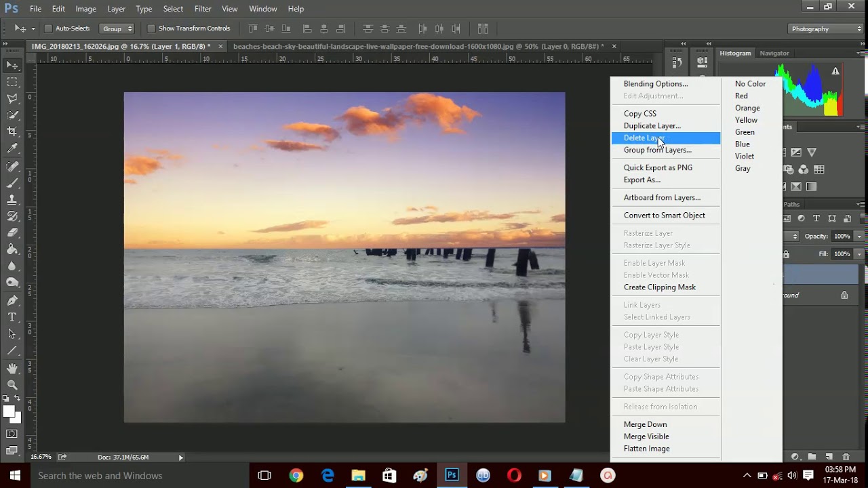Reset default foreground and background colors
868x488 pixels.
click(6, 399)
